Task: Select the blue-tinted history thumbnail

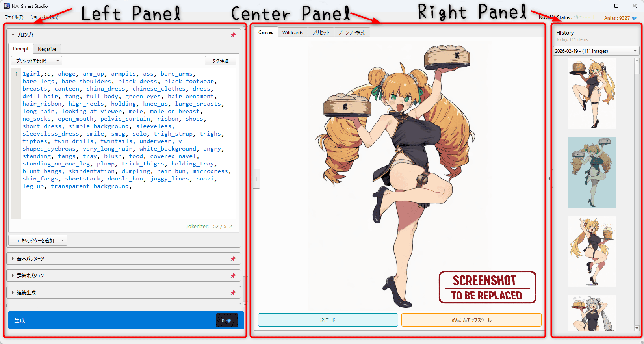Action: (x=592, y=173)
